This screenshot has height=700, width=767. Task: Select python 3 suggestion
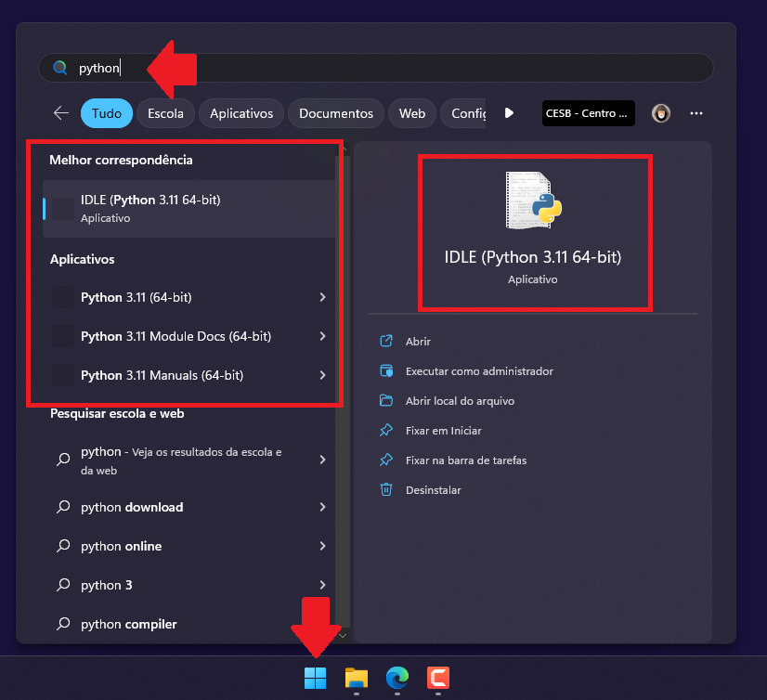189,585
